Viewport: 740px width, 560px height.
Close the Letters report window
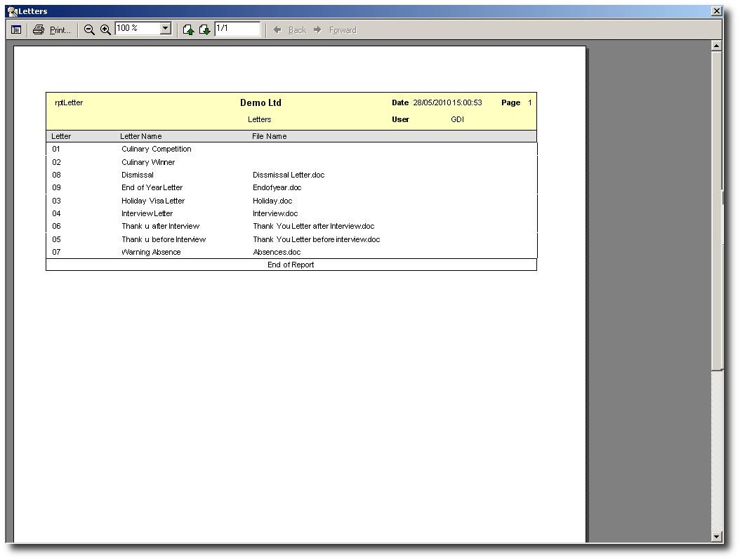[x=716, y=11]
